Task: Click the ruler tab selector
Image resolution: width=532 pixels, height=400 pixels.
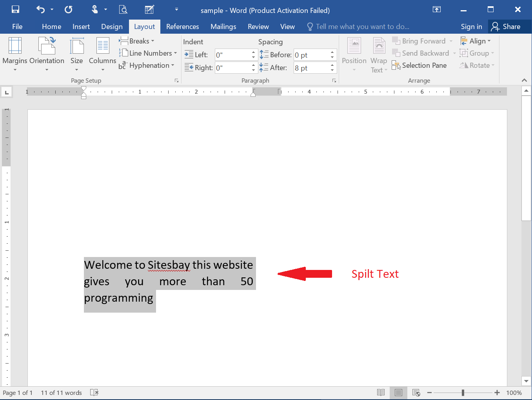Action: (x=7, y=92)
